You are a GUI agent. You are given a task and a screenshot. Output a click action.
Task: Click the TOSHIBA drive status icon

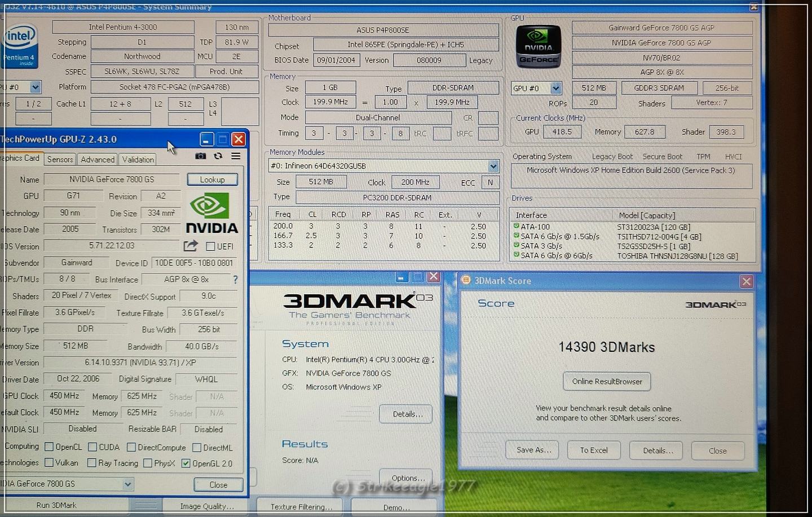click(x=516, y=255)
